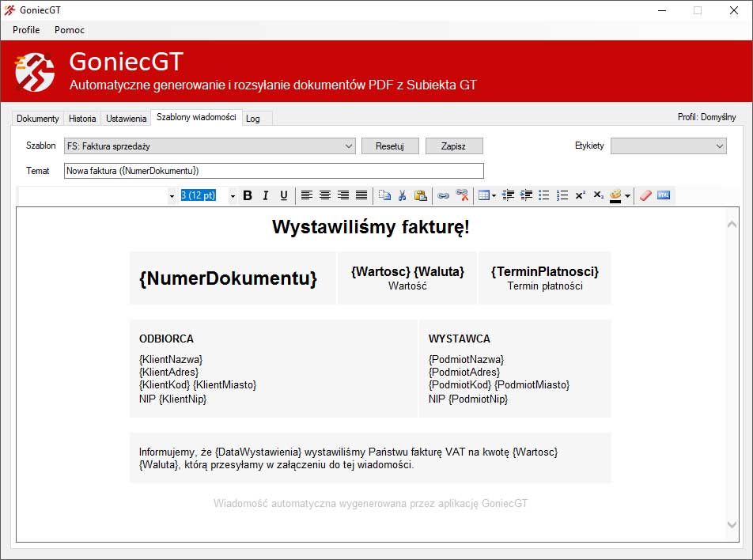Viewport: 753px width, 560px height.
Task: Center align the message text
Action: (x=325, y=195)
